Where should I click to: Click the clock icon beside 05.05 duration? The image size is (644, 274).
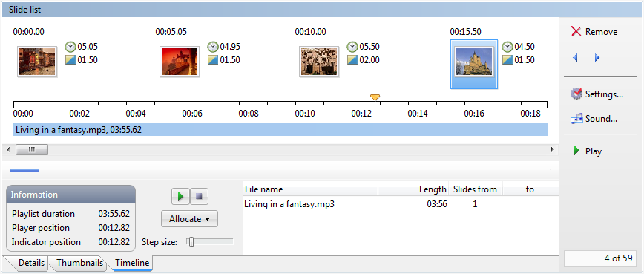point(70,47)
